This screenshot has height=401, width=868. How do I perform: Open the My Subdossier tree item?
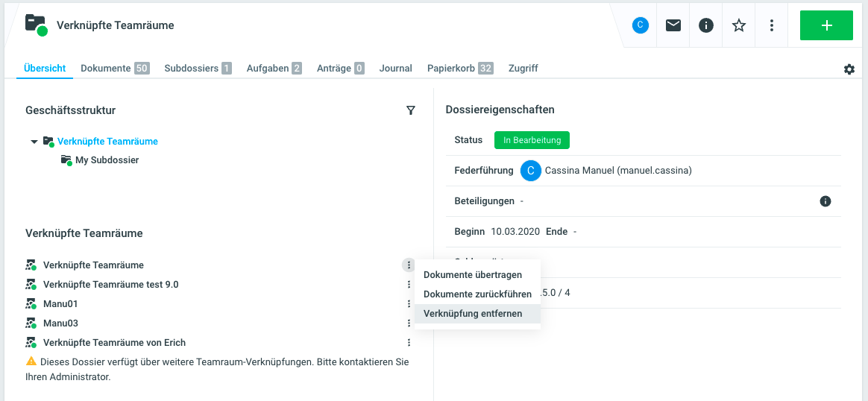tap(107, 160)
